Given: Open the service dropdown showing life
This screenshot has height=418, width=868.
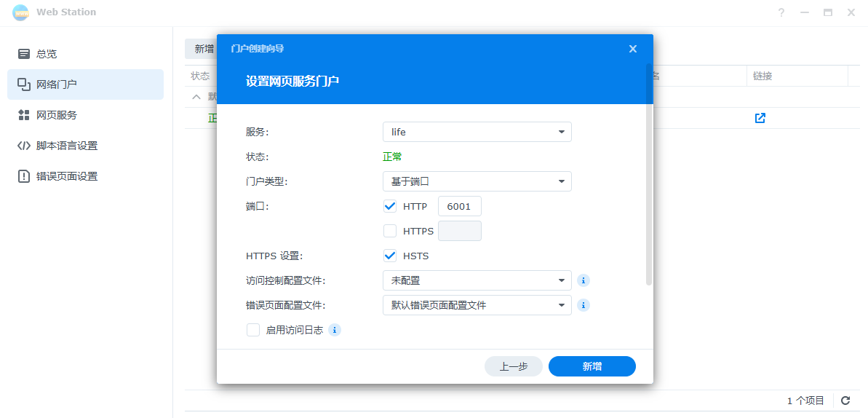Looking at the screenshot, I should pos(477,132).
